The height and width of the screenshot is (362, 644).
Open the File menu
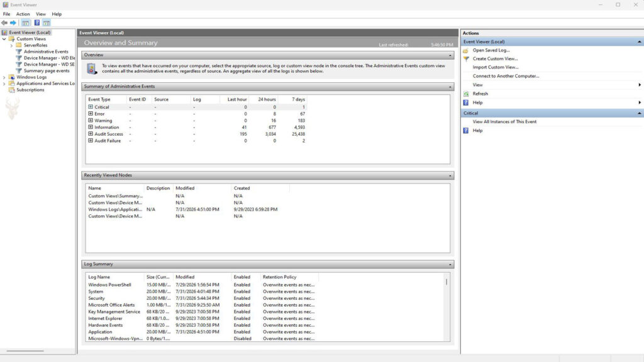click(6, 14)
